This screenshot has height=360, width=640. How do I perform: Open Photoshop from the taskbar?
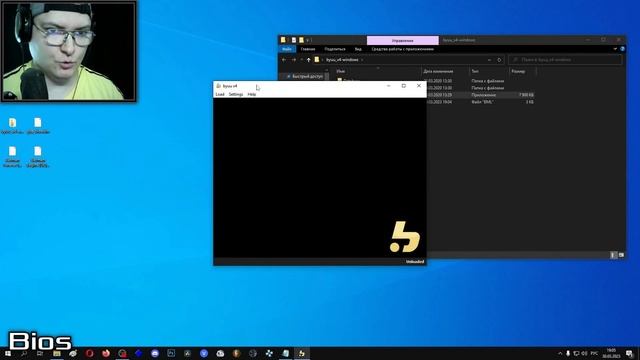click(171, 353)
